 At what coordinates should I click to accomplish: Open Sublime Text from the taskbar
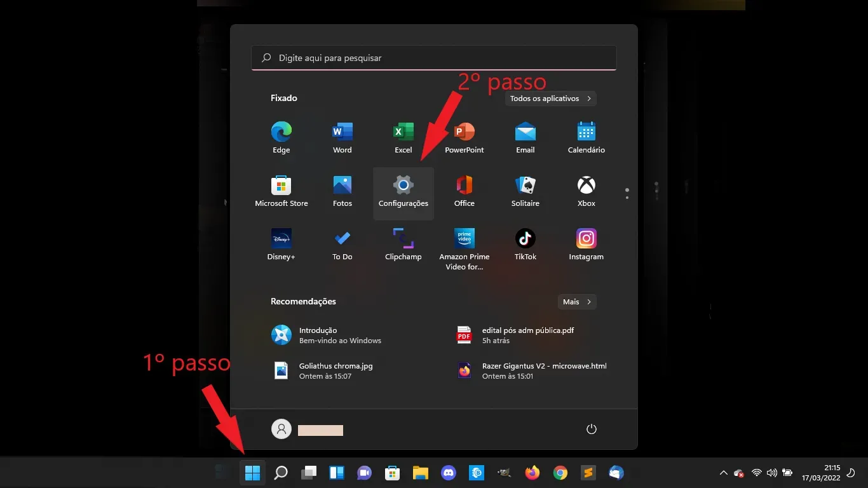588,473
